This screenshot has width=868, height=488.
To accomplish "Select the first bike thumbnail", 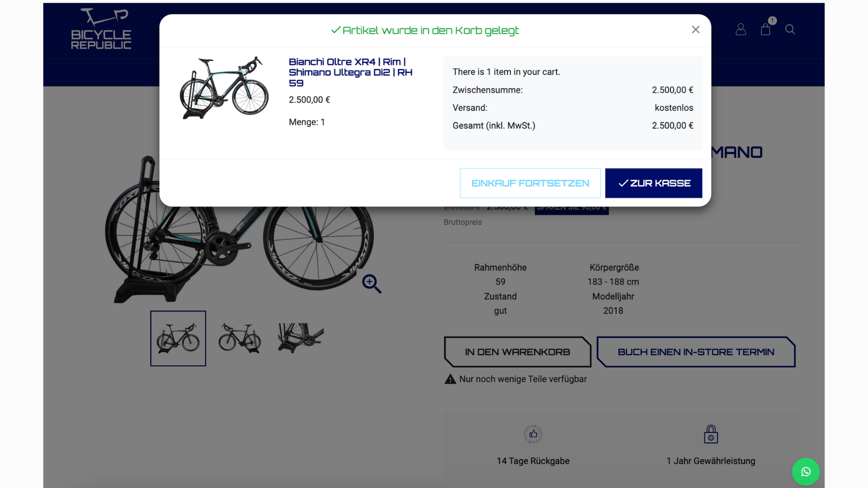I will click(x=178, y=338).
